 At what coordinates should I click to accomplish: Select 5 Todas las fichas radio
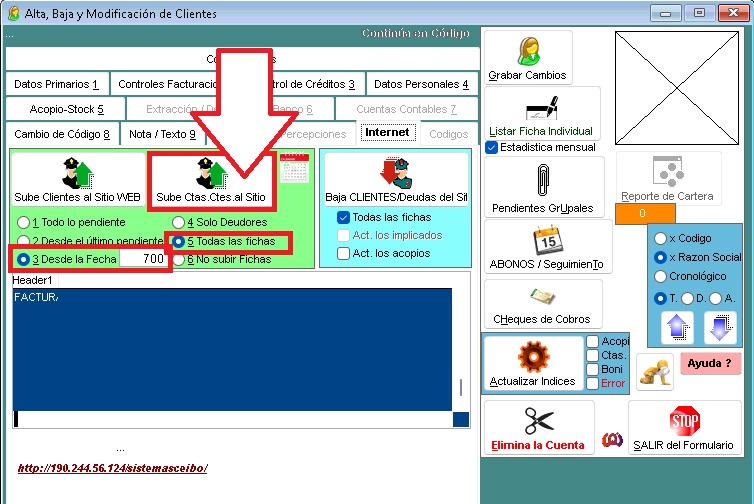[178, 241]
